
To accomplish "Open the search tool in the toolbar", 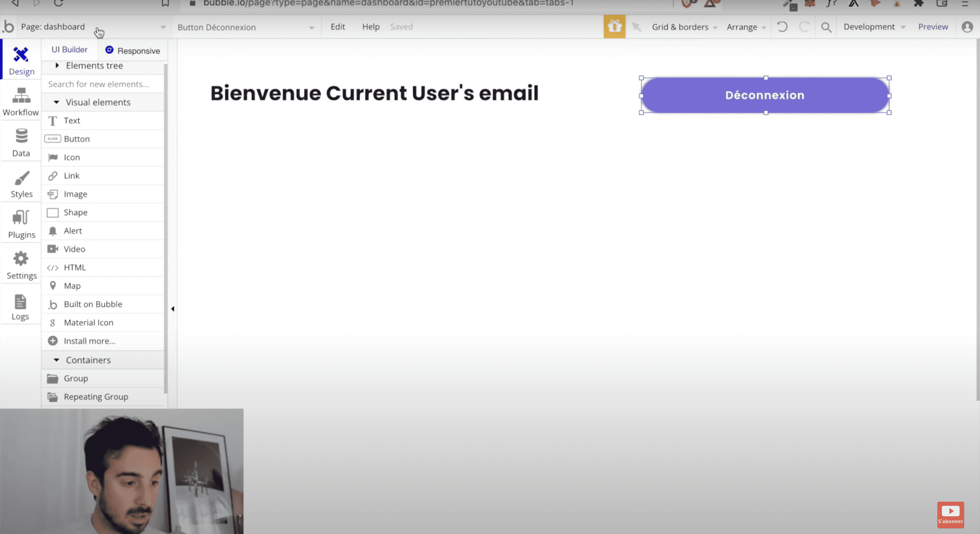I will (826, 27).
